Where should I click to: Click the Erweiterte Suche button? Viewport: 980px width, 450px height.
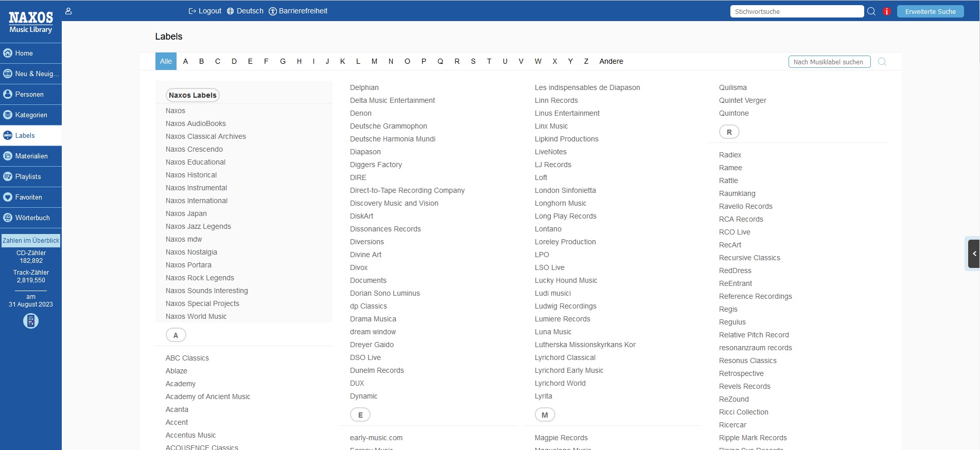click(x=930, y=11)
